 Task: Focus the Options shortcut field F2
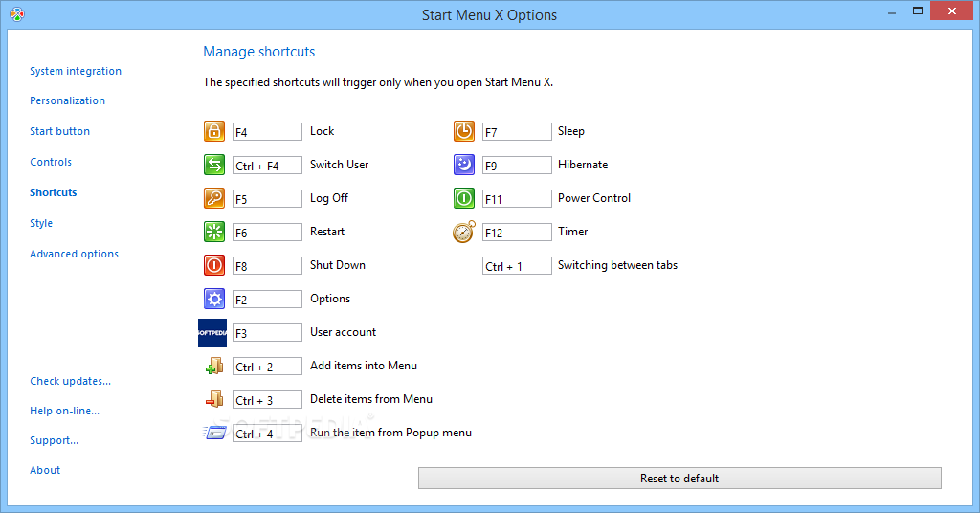point(267,300)
